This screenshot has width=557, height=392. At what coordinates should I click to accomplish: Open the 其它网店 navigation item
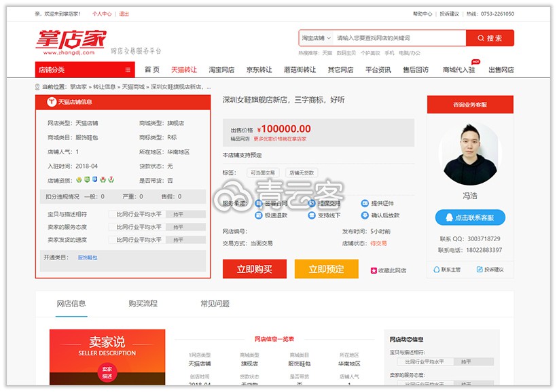coord(341,70)
